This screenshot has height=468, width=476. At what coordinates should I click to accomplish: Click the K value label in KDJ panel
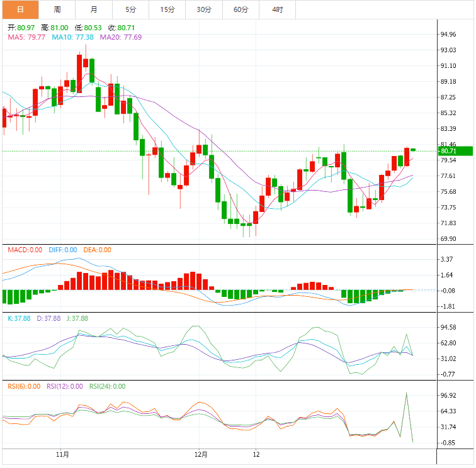(x=19, y=318)
